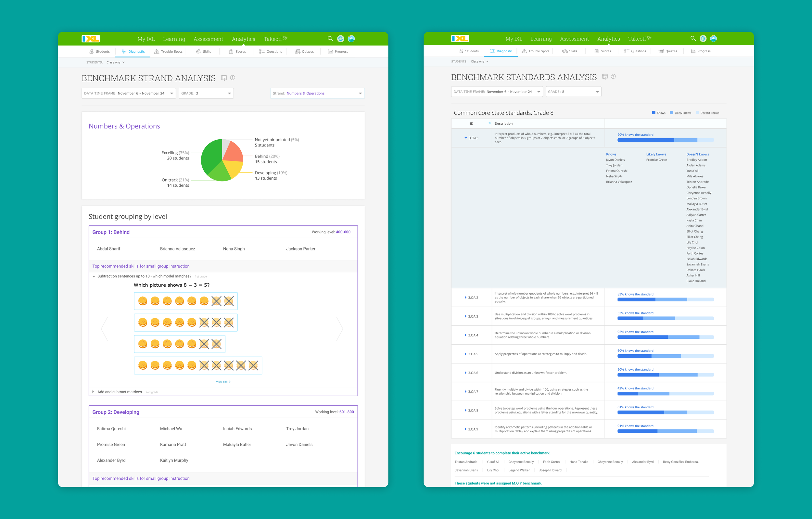
Task: Click search icon in right window header
Action: click(x=692, y=39)
